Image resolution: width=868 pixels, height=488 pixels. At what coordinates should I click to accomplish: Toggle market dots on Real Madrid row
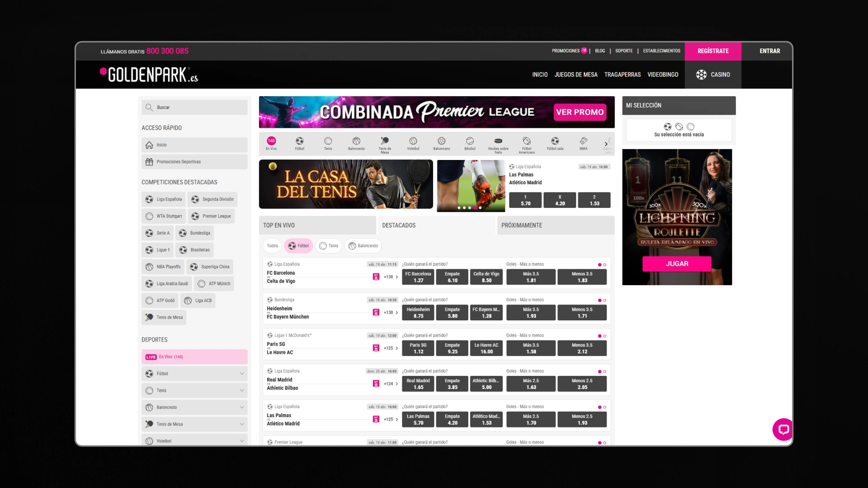[602, 371]
